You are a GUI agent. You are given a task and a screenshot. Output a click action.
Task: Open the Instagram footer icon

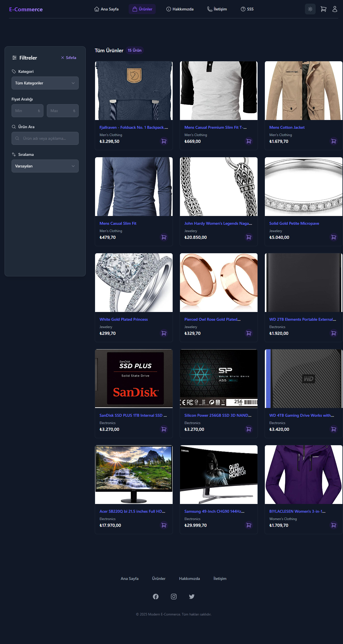pos(174,596)
